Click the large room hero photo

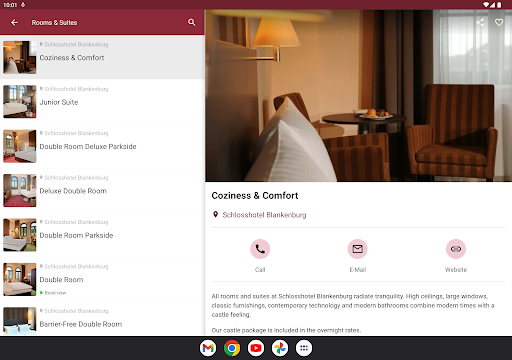tap(358, 96)
